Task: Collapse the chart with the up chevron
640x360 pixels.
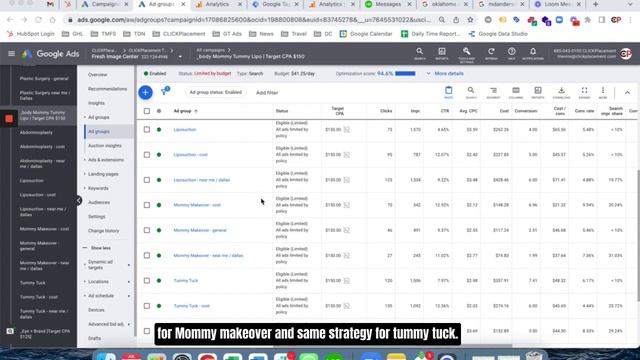Action: (627, 93)
